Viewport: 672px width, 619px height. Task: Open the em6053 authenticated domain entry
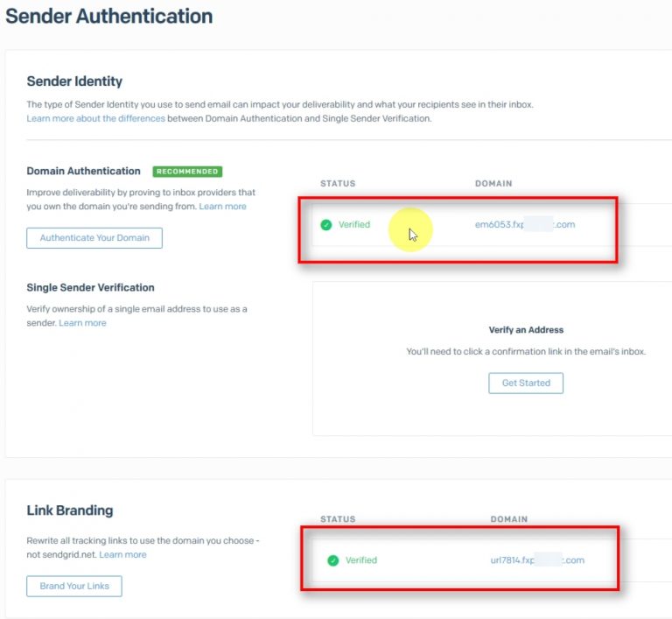click(x=524, y=225)
